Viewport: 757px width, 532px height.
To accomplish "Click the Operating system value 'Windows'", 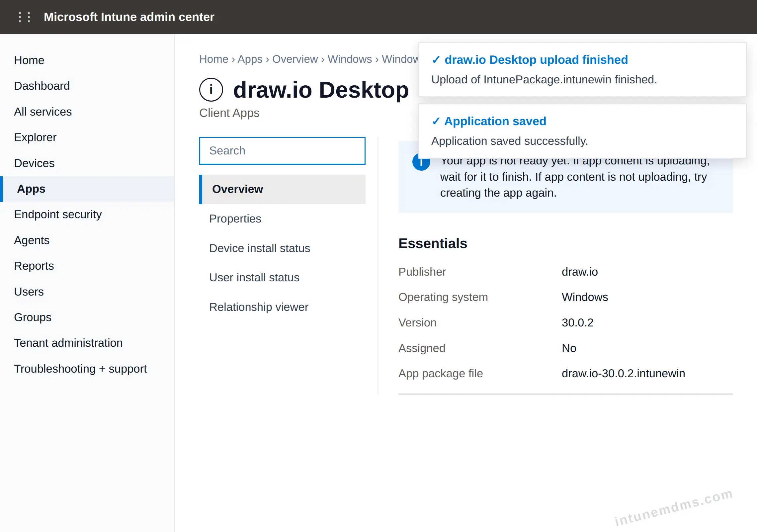I will tap(585, 297).
